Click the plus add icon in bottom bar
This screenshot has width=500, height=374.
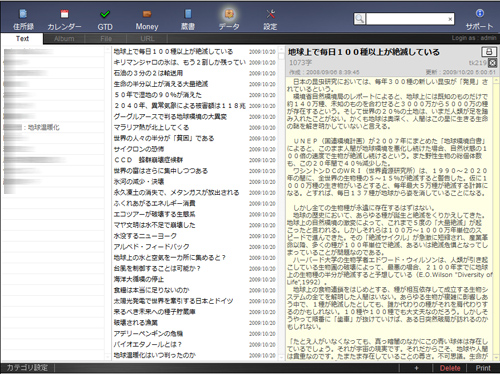[x=416, y=368]
